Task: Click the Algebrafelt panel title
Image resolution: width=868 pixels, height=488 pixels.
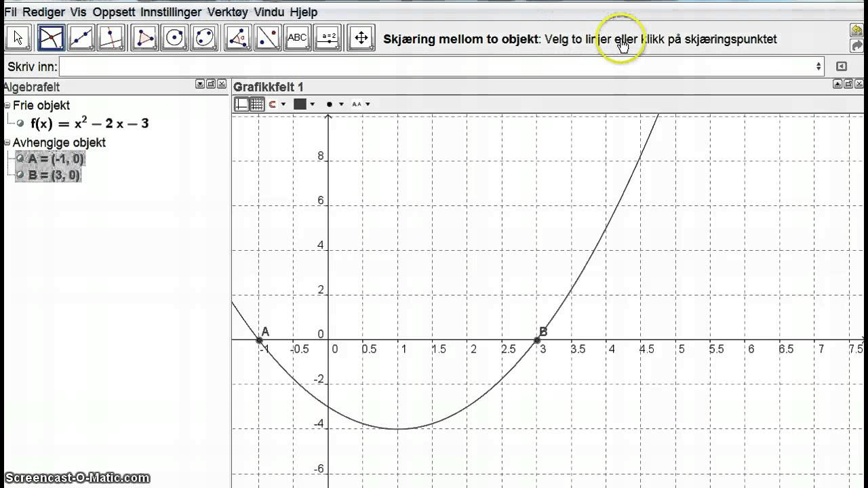Action: [x=31, y=87]
